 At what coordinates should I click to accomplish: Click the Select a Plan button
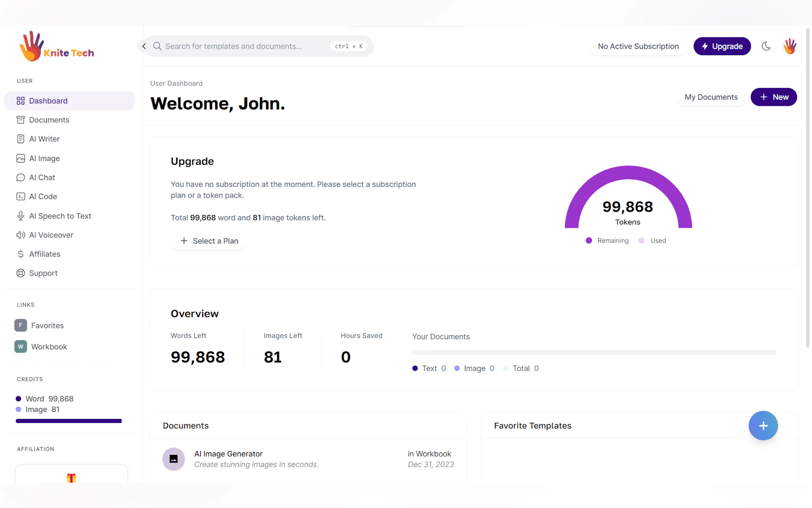[209, 241]
